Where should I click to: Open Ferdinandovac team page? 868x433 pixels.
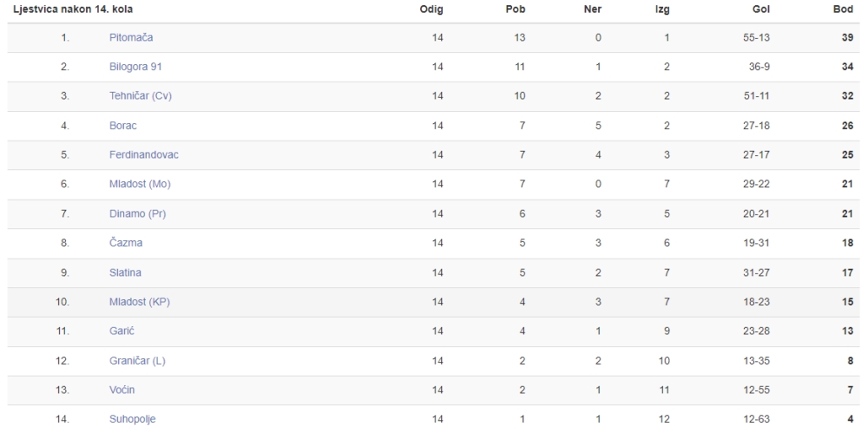(x=144, y=155)
